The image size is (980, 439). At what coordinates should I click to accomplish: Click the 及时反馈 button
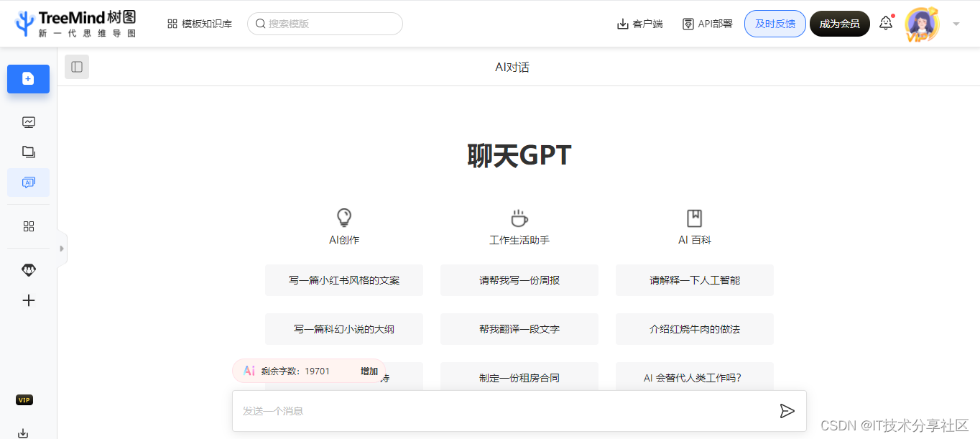pos(775,24)
